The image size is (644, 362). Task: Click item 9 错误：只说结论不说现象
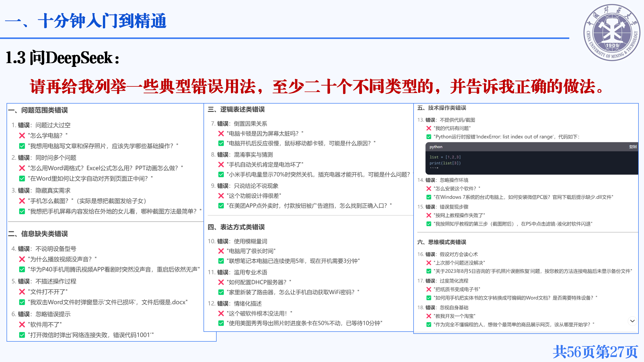click(x=245, y=186)
